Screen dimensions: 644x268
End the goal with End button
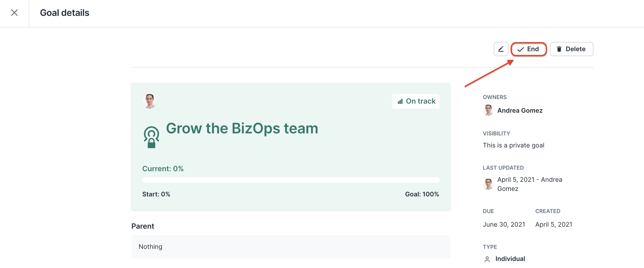click(528, 49)
